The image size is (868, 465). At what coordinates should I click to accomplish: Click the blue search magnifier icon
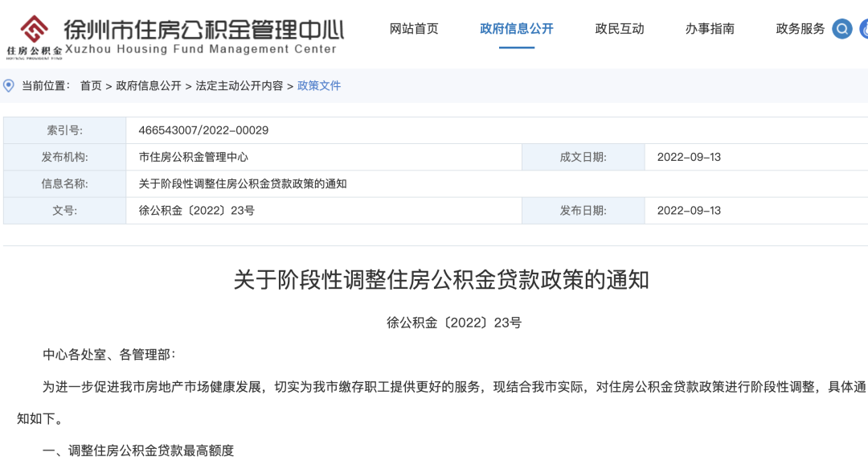[842, 29]
